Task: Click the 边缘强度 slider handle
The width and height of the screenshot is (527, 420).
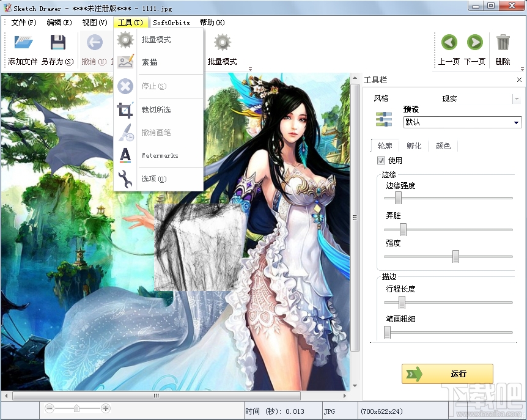Action: (398, 198)
